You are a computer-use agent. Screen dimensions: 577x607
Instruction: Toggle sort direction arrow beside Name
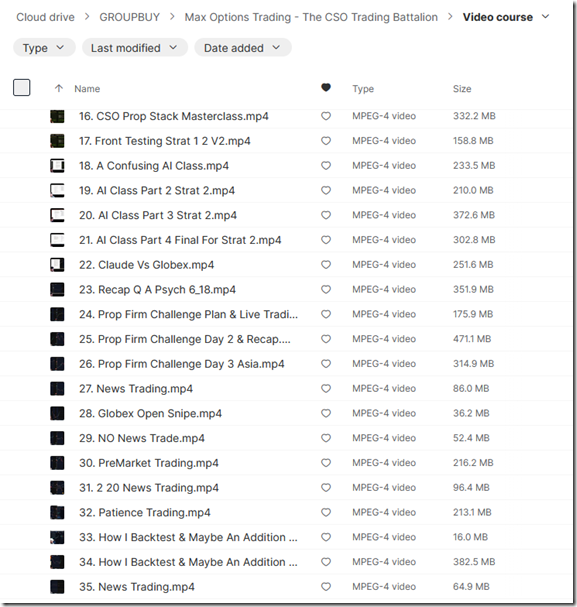(x=59, y=89)
